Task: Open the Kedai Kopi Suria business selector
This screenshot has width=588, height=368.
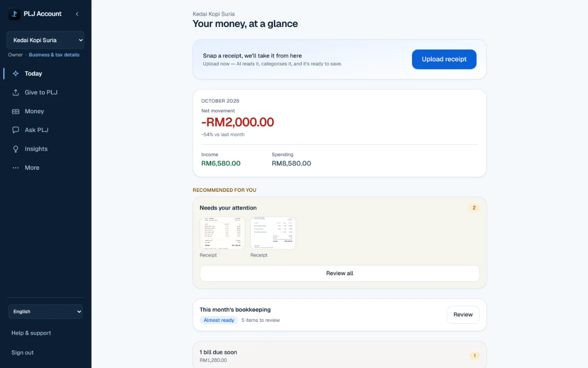Action: 46,40
